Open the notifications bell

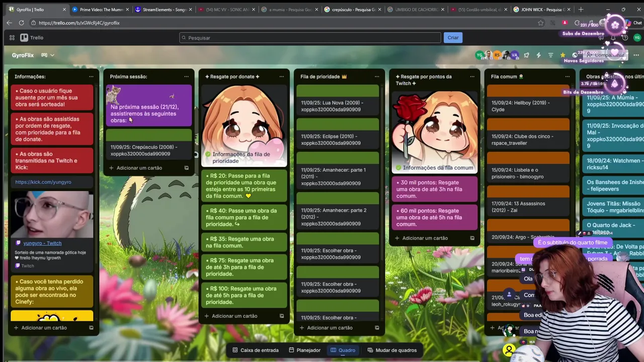(613, 38)
